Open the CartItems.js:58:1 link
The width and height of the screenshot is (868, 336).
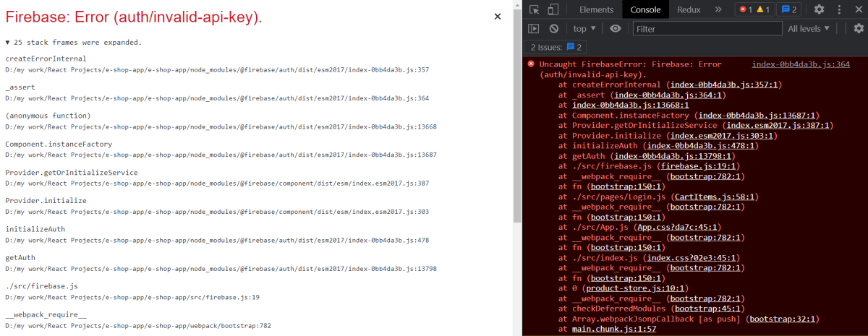tap(715, 196)
